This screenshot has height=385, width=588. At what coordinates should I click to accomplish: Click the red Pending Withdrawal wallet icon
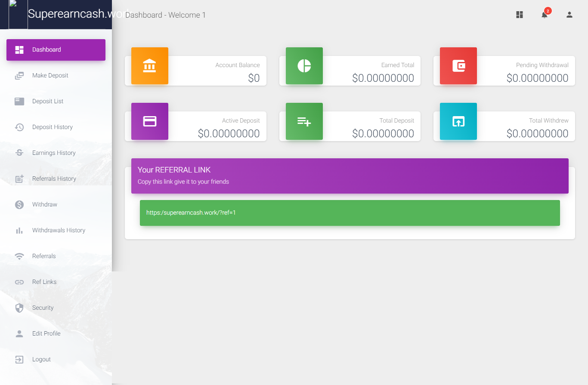(458, 66)
